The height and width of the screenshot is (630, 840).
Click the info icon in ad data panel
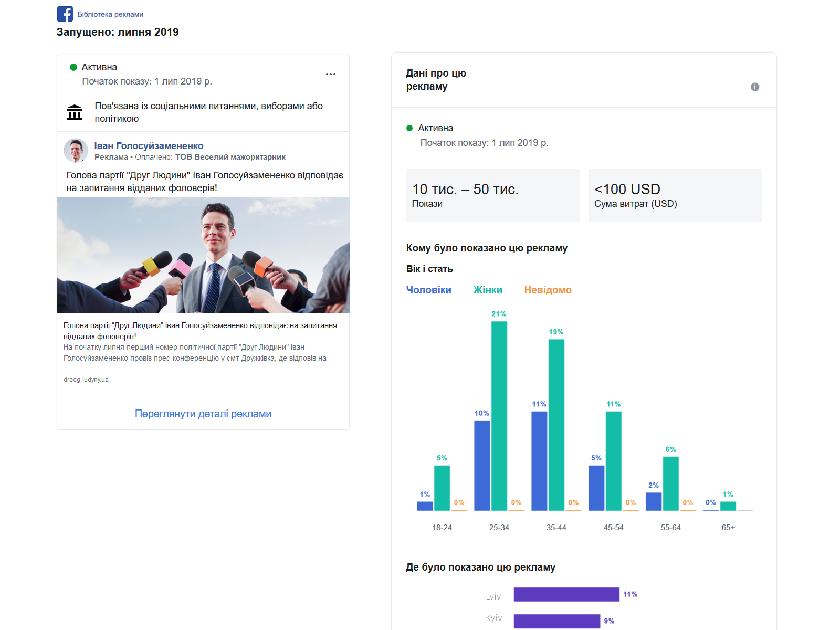(754, 87)
